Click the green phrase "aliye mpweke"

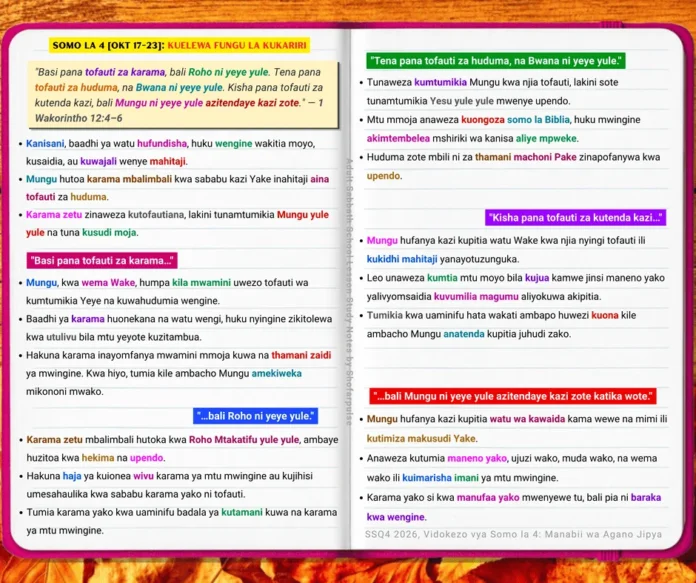tap(547, 138)
